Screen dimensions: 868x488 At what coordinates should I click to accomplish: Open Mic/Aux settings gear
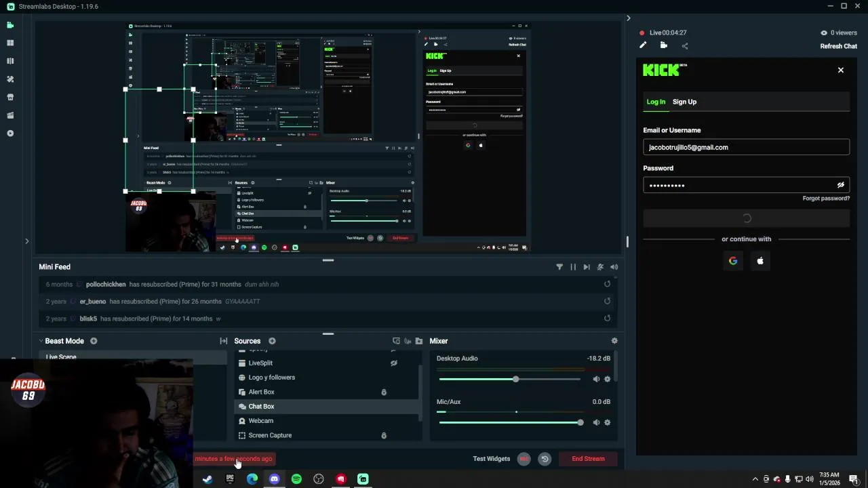(x=607, y=422)
